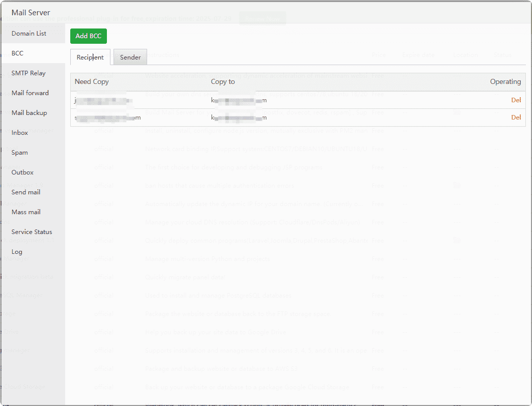Viewport: 532px width, 406px height.
Task: Click the Need Copy column header
Action: 92,82
